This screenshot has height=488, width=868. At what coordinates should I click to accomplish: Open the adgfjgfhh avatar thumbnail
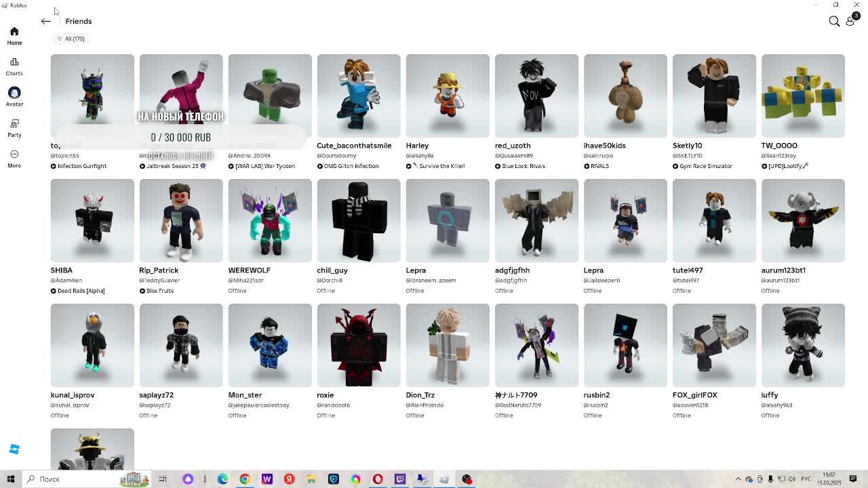pos(536,220)
